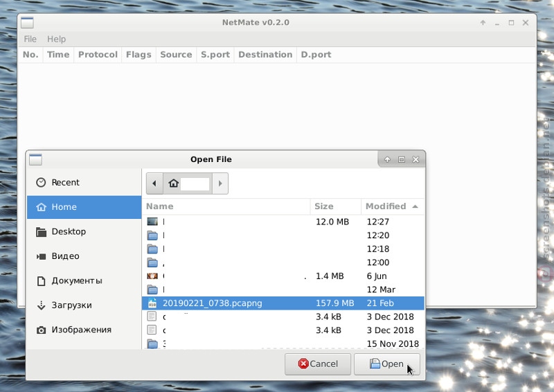Screen dimensions: 554x392
Task: Select the 1.4 MB image from 6 Jun
Action: click(x=283, y=276)
